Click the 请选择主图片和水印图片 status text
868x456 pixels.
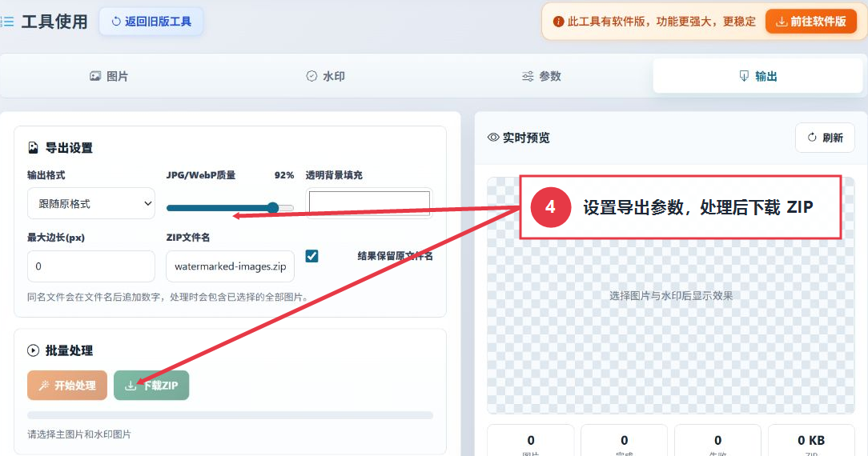pyautogui.click(x=79, y=434)
